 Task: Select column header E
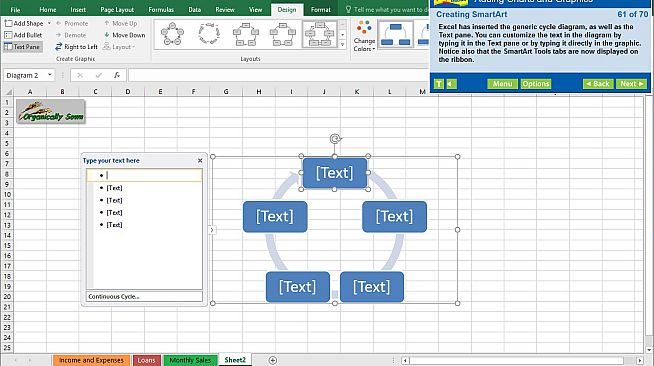(160, 91)
